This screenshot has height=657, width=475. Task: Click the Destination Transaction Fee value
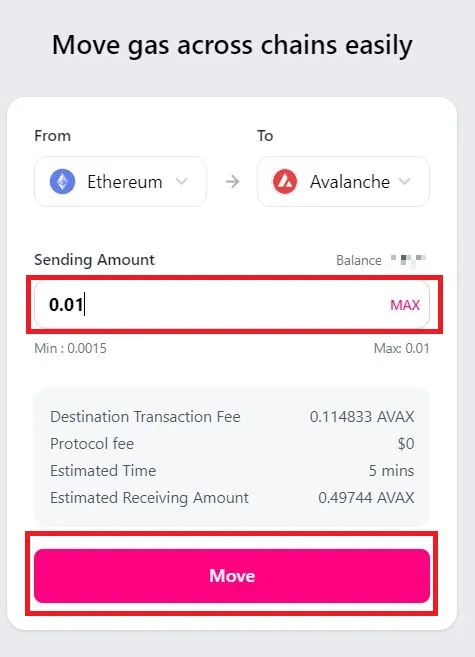click(362, 417)
